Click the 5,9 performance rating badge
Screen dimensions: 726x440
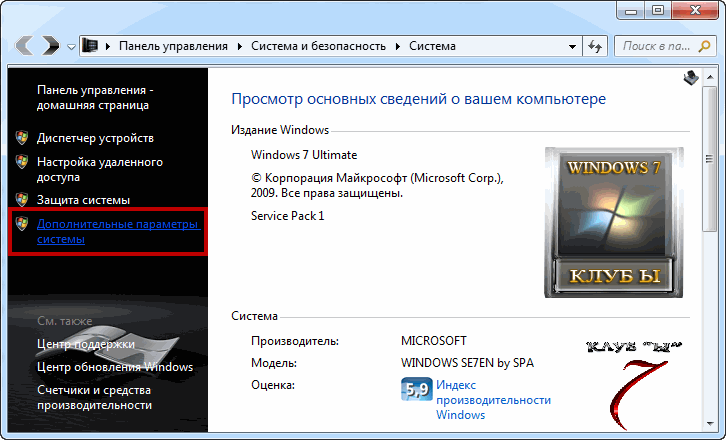(x=415, y=390)
